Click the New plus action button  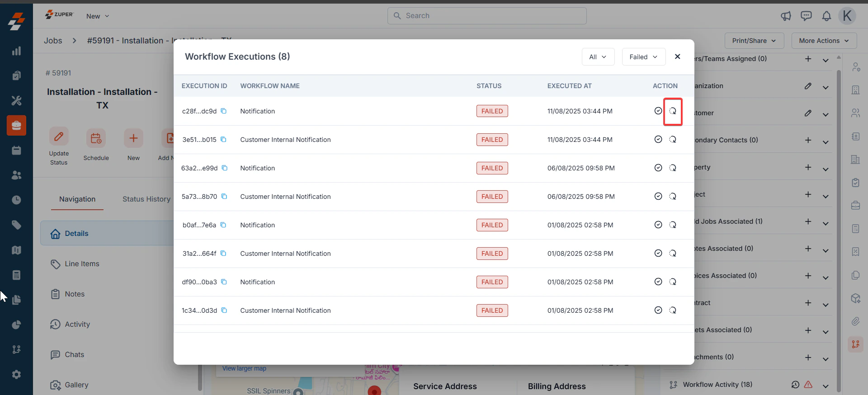[133, 145]
